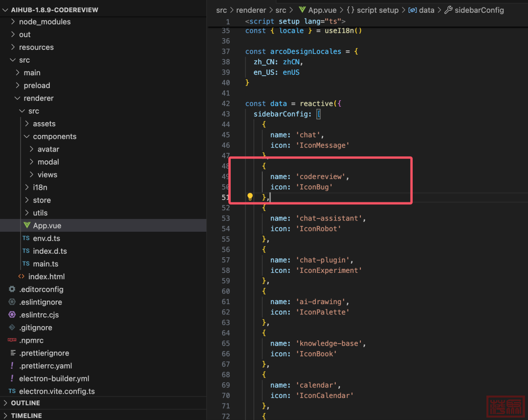The width and height of the screenshot is (528, 420).
Task: Expand the TIMELINE panel section
Action: tap(26, 416)
